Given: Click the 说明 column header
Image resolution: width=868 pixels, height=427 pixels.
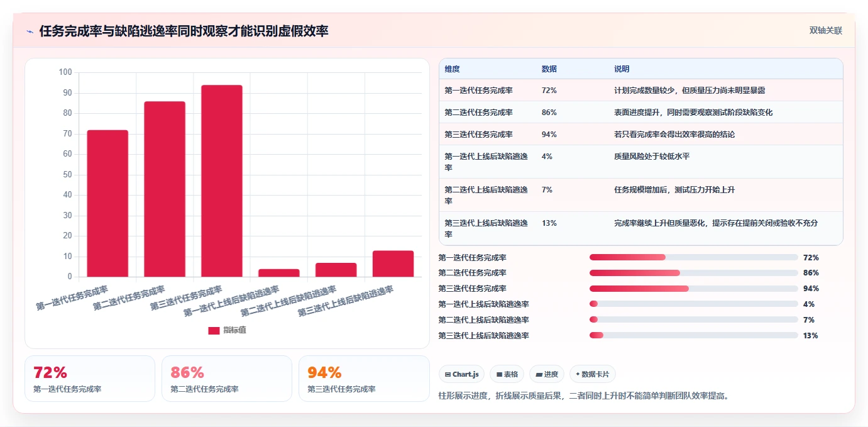Looking at the screenshot, I should click(622, 69).
